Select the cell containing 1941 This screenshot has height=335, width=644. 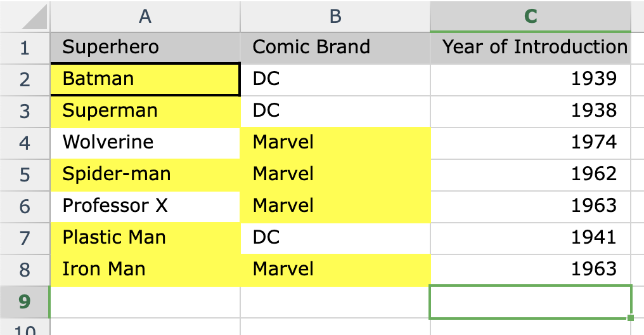(x=531, y=238)
